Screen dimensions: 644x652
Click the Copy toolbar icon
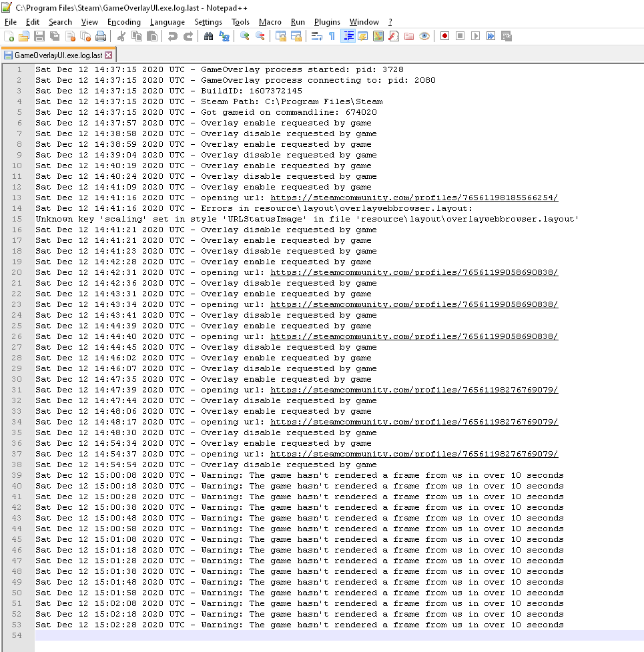point(137,37)
